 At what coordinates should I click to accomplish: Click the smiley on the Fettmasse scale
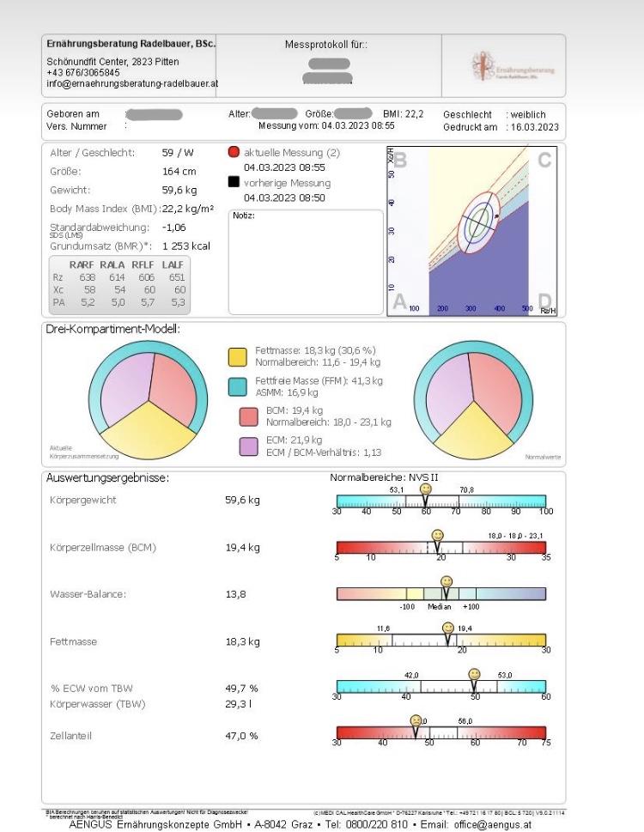[x=447, y=629]
